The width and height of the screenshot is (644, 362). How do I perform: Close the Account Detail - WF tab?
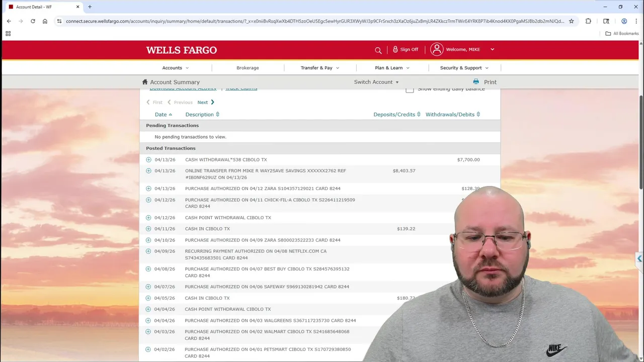pos(77,7)
